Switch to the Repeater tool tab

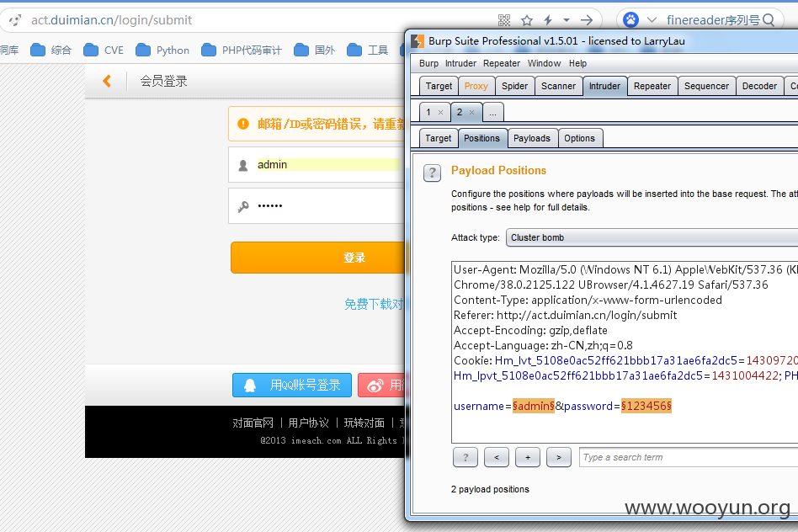pos(652,86)
